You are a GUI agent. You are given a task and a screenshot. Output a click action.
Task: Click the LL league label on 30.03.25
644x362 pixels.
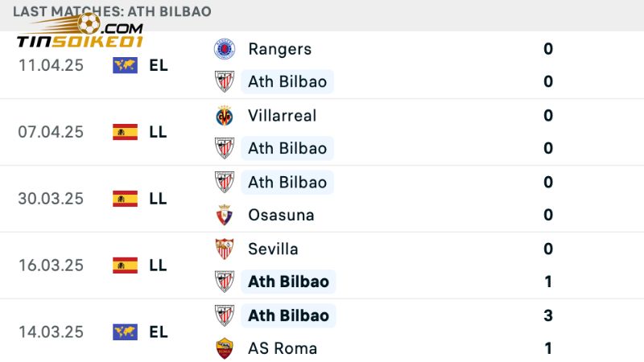click(x=158, y=199)
